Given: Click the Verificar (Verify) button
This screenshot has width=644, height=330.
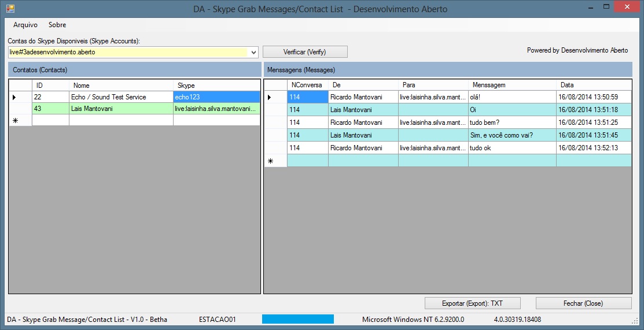Looking at the screenshot, I should tap(305, 52).
